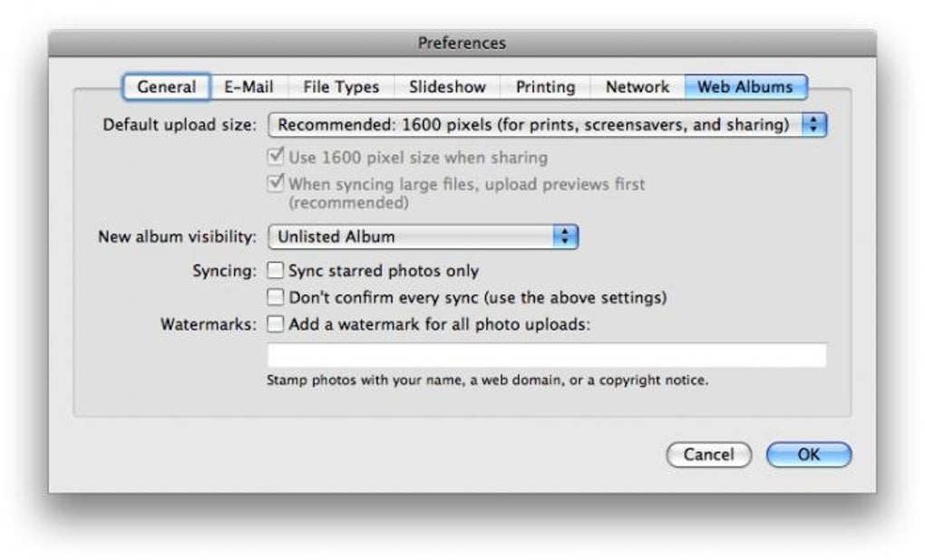
Task: Click the watermark text input field
Action: coord(547,354)
